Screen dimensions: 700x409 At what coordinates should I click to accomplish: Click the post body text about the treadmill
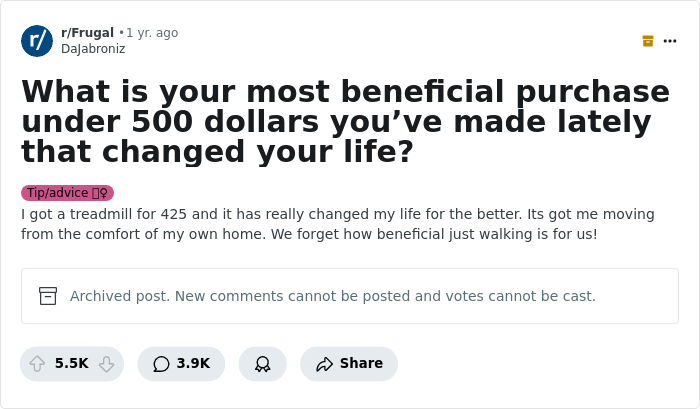click(338, 224)
